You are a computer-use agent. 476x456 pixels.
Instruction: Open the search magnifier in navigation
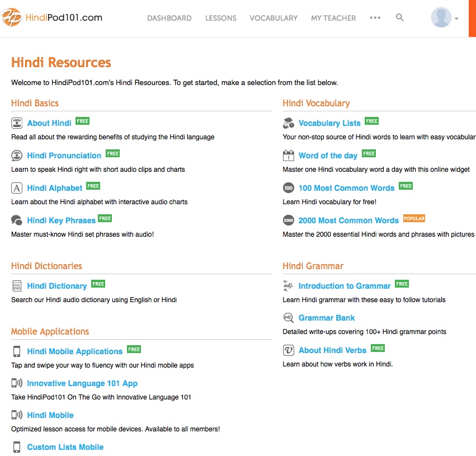pyautogui.click(x=399, y=18)
